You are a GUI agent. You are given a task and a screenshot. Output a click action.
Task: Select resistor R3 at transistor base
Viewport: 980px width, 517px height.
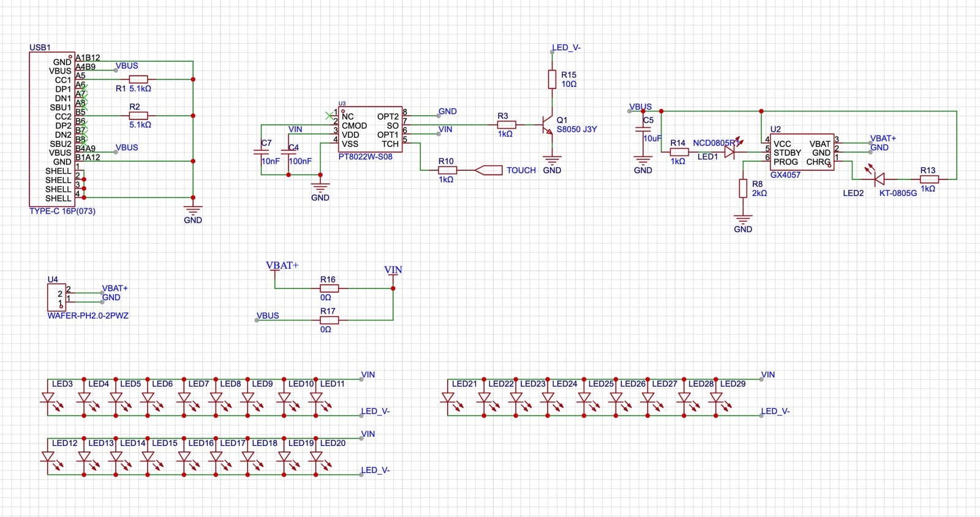pos(507,125)
